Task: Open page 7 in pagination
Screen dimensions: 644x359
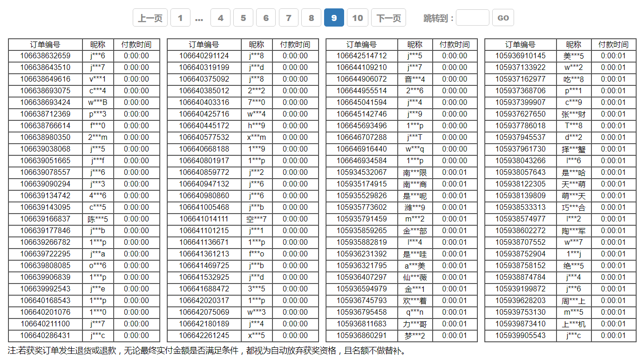Action: tap(289, 18)
